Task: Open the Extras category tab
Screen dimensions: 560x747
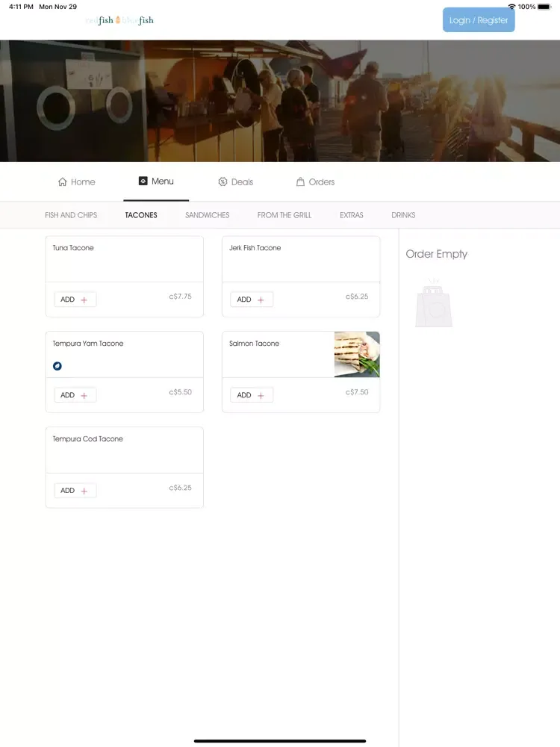Action: click(x=352, y=215)
